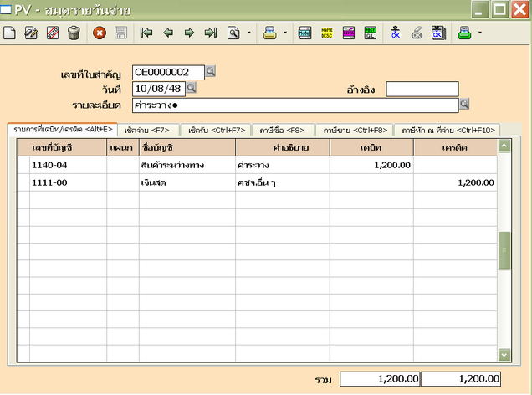Click lookup button beside the date field

pyautogui.click(x=191, y=88)
